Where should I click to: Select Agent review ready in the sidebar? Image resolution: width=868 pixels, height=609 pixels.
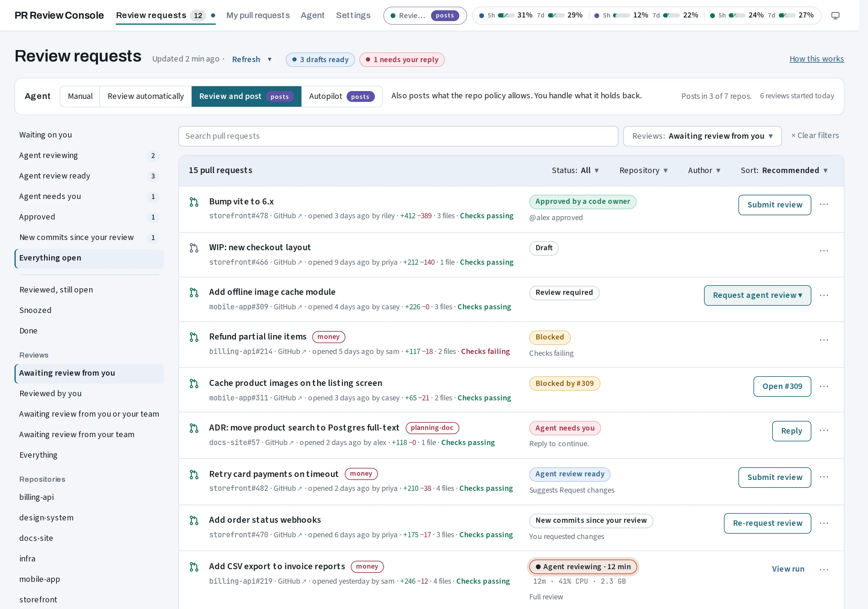(89, 176)
